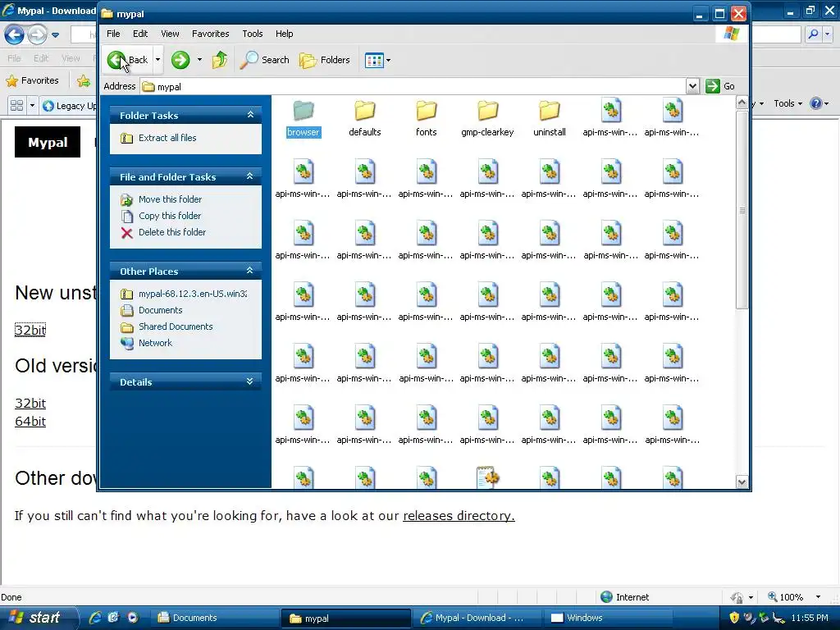Expand the Address bar dropdown arrow
Viewport: 840px width, 630px height.
pos(692,86)
